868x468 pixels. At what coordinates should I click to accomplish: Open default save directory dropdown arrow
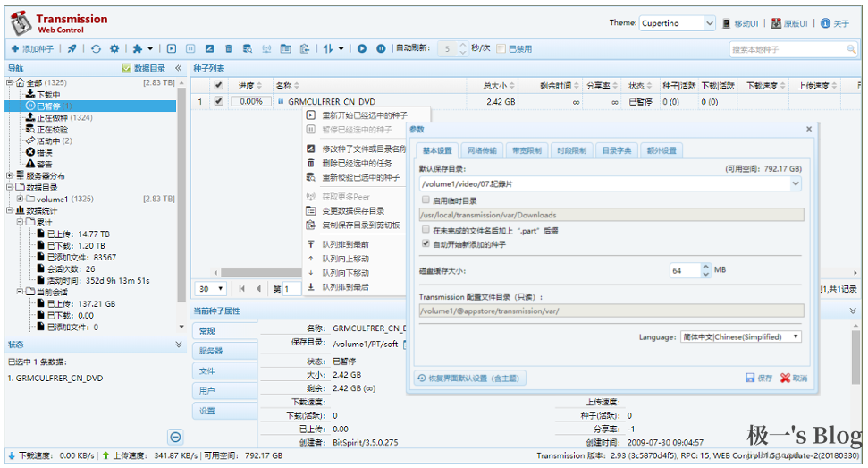pyautogui.click(x=796, y=183)
